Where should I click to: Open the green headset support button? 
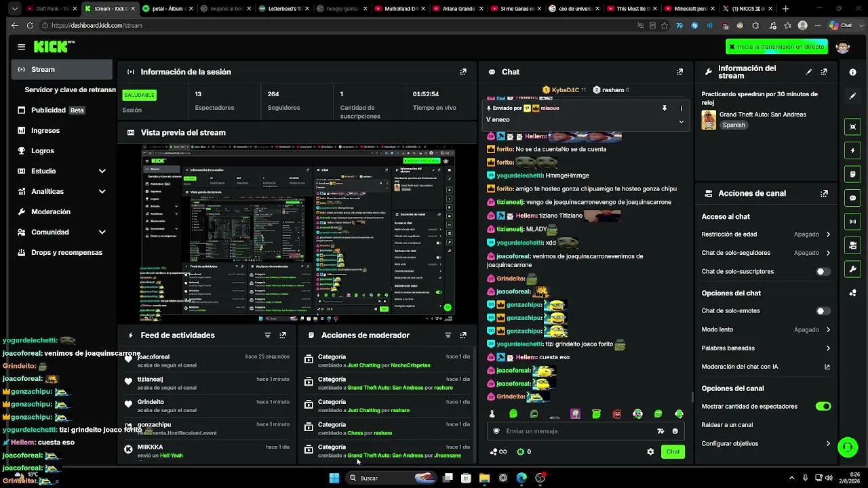[x=847, y=447]
